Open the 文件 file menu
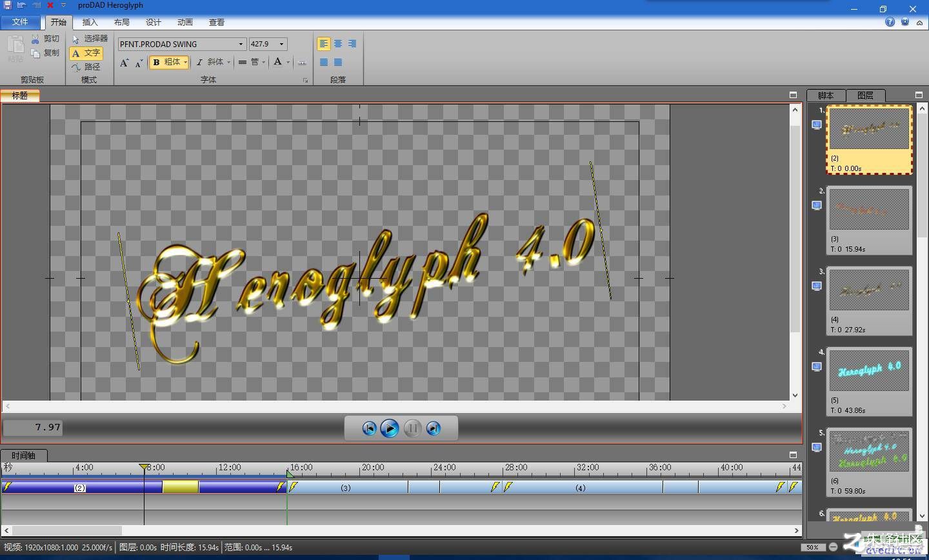The height and width of the screenshot is (560, 929). point(20,22)
